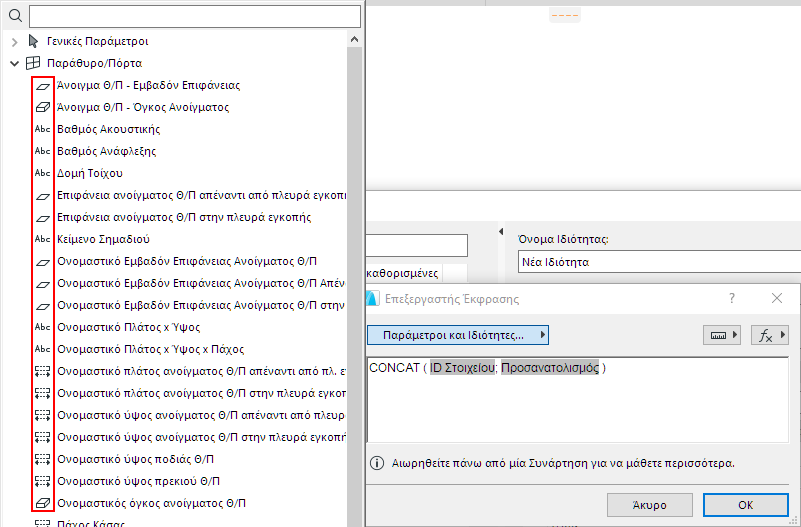Click length icon of Ονομαστικό ύψος πρεκιού Θ/Π
Image resolution: width=801 pixels, height=527 pixels.
pyautogui.click(x=42, y=481)
